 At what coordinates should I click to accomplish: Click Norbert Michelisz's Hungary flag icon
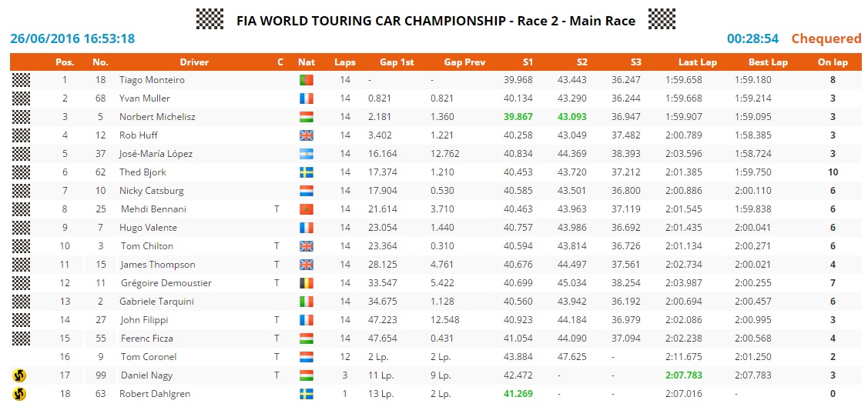tap(306, 117)
